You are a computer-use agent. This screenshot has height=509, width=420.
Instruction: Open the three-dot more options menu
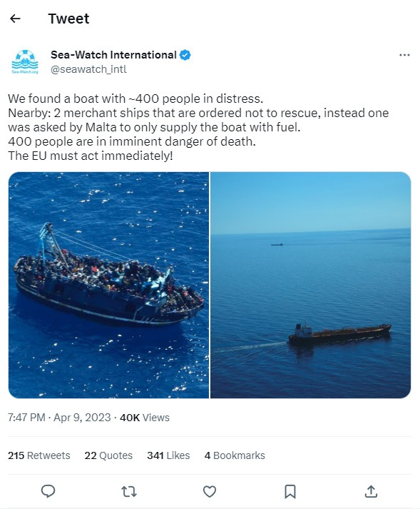(404, 55)
